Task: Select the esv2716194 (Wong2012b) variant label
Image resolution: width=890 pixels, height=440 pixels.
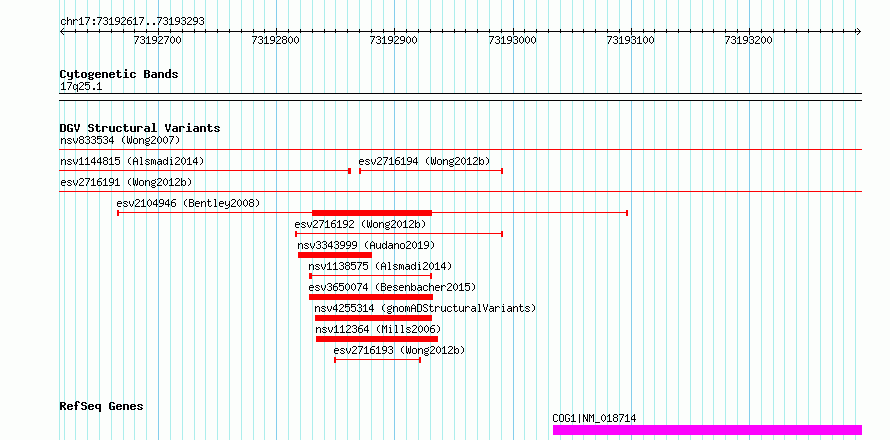Action: point(424,161)
